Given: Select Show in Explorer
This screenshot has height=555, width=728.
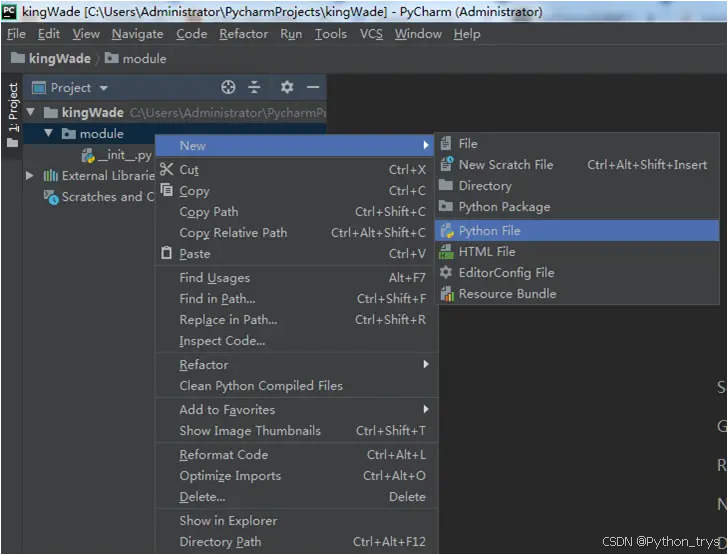Looking at the screenshot, I should (296, 521).
